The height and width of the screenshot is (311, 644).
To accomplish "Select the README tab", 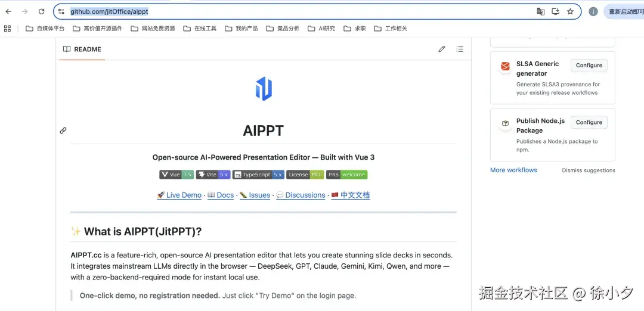I will pyautogui.click(x=82, y=49).
